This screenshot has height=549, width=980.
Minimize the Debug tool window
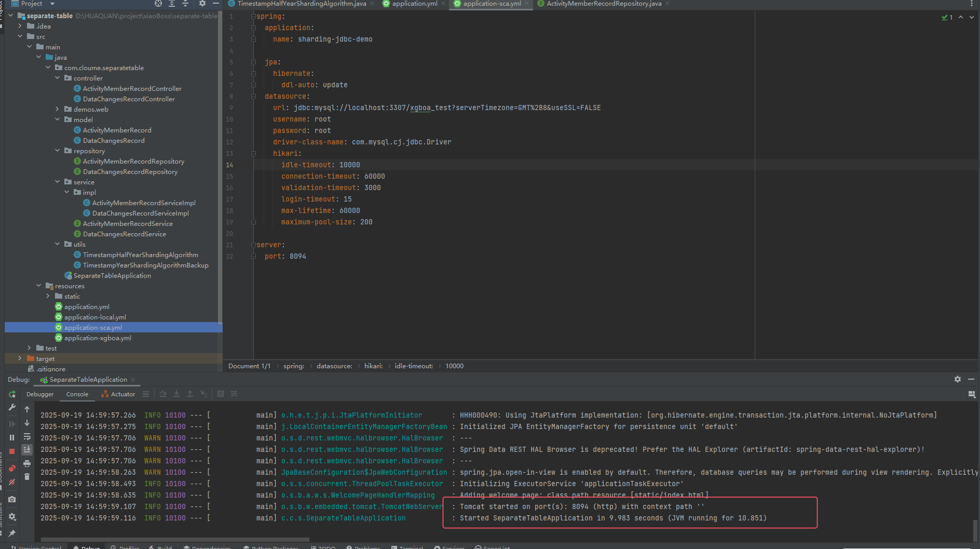tap(971, 380)
